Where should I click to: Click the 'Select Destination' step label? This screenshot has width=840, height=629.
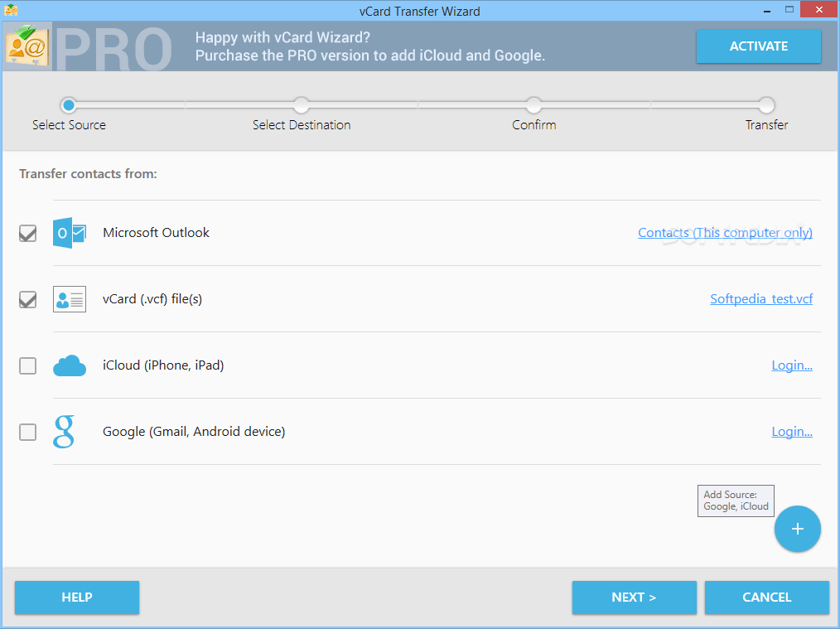coord(302,125)
